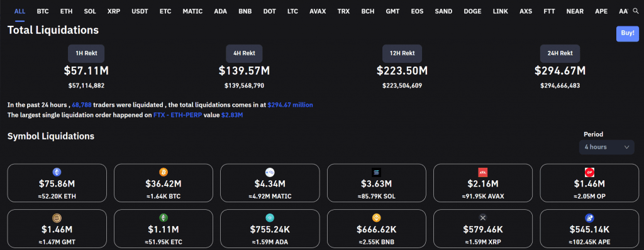The height and width of the screenshot is (250, 644).
Task: Click the $36.42M BTC liquidation amount
Action: 163,184
